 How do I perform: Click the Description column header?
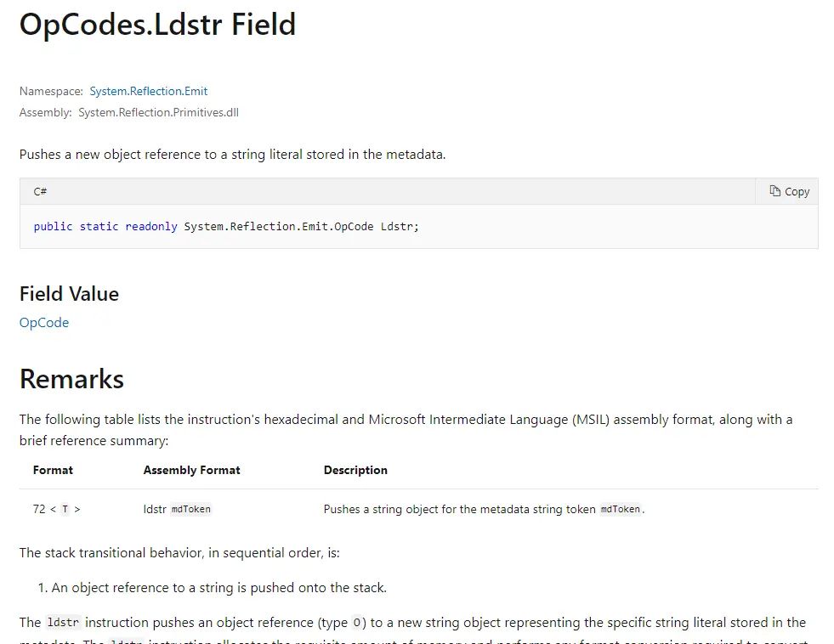click(x=355, y=470)
